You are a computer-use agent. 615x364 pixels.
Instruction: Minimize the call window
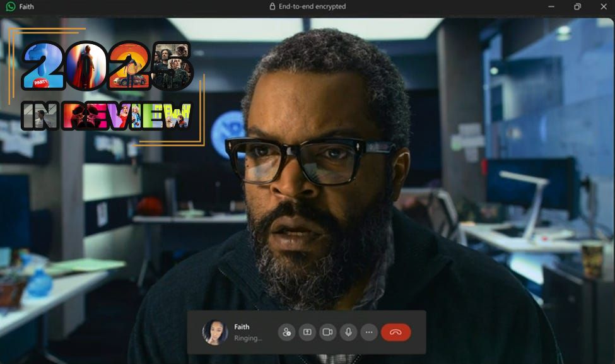[550, 6]
